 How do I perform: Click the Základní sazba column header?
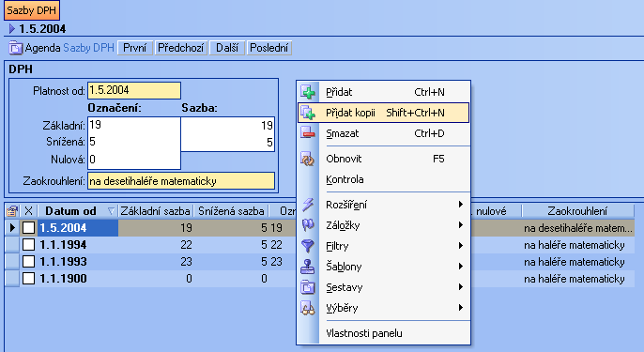(155, 211)
